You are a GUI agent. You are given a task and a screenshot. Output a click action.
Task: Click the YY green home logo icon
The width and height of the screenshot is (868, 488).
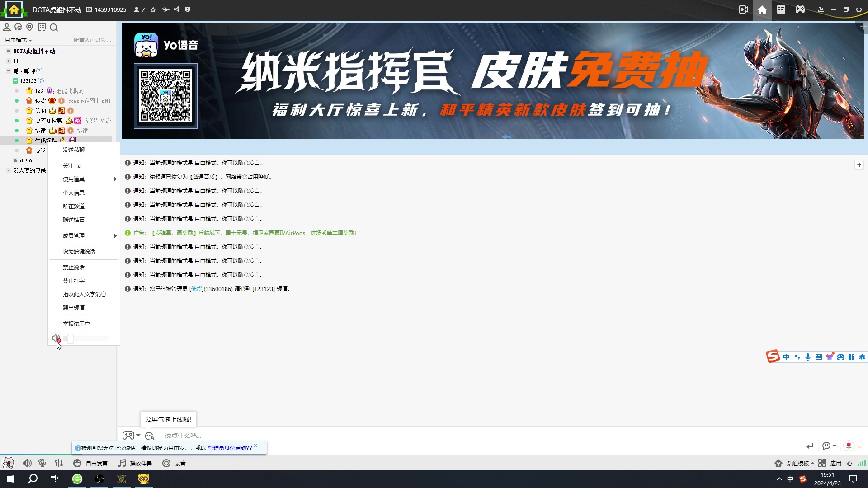[x=14, y=9]
